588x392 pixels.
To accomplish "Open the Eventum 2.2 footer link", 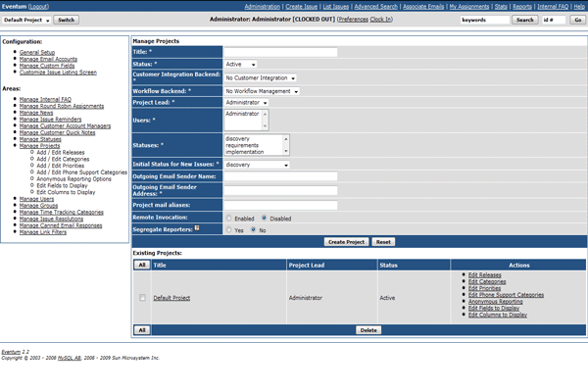I will coord(11,352).
